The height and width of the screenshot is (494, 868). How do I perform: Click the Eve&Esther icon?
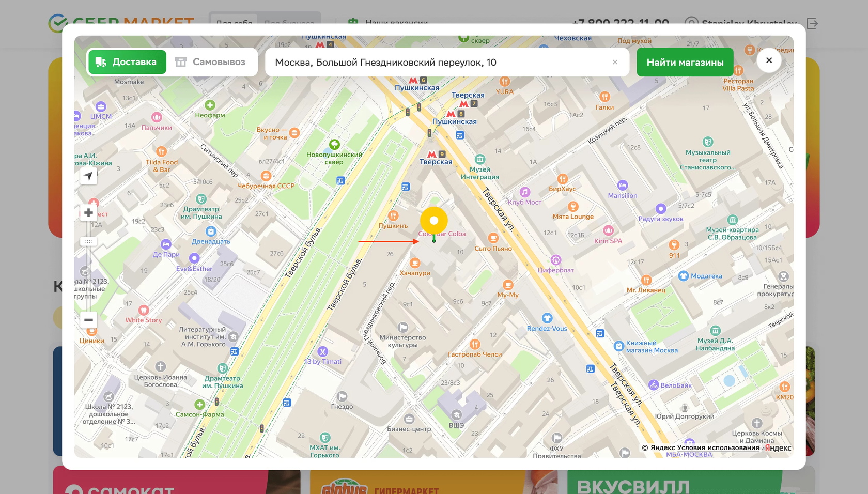[x=194, y=258]
